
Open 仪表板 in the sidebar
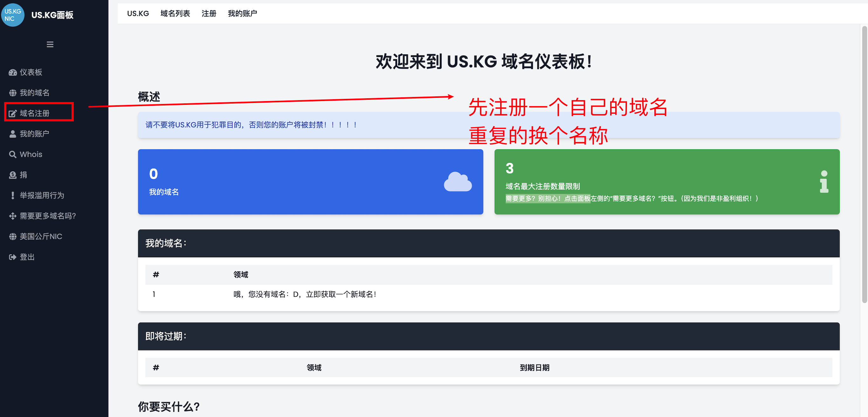[31, 72]
